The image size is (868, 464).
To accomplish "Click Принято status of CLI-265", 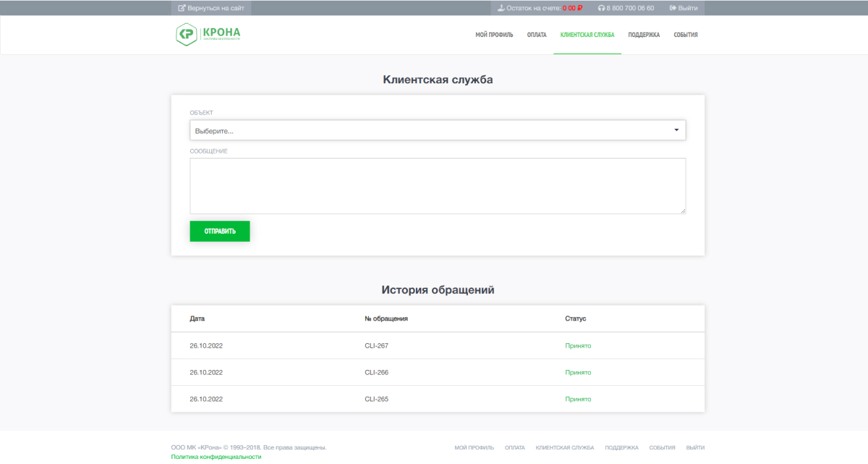I will tap(578, 399).
